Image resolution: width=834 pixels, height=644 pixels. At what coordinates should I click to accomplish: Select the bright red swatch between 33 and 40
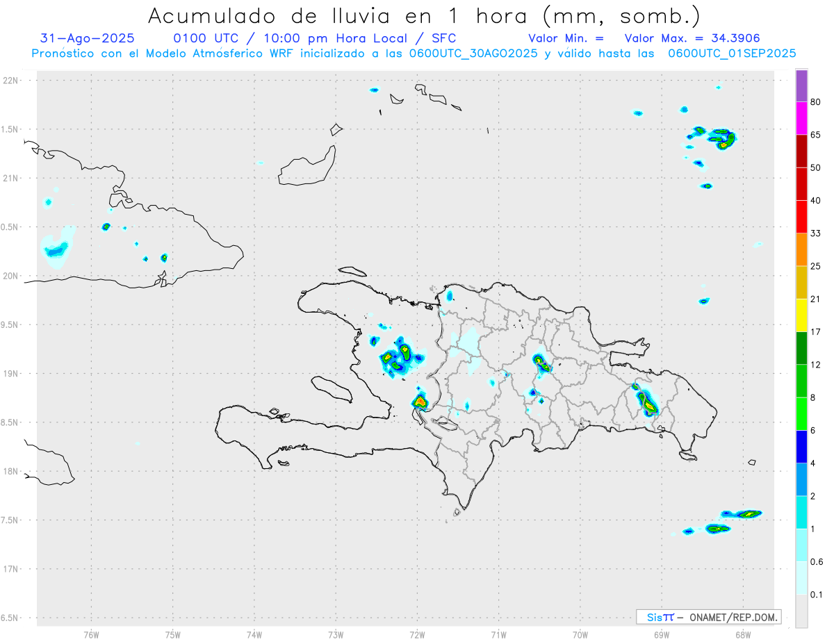pos(801,217)
